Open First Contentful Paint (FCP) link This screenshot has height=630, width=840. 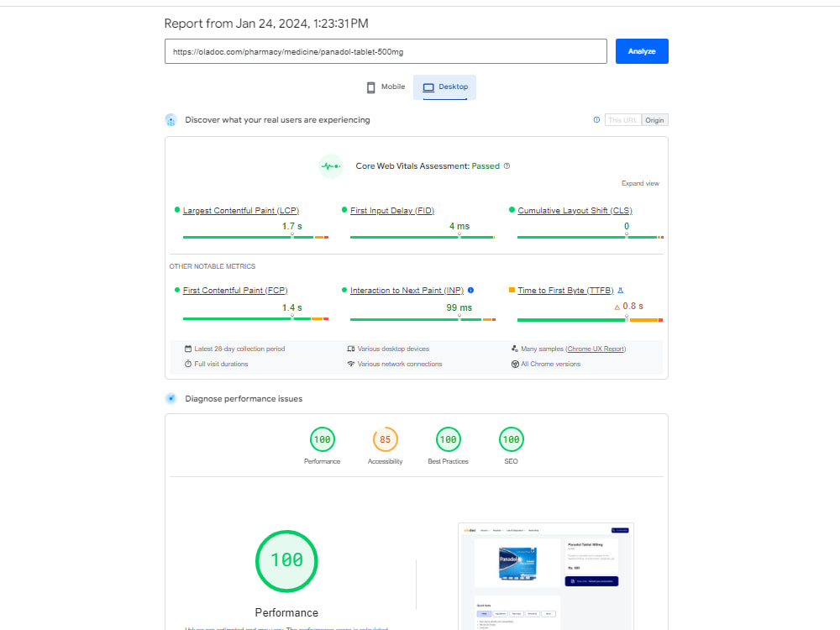(235, 291)
